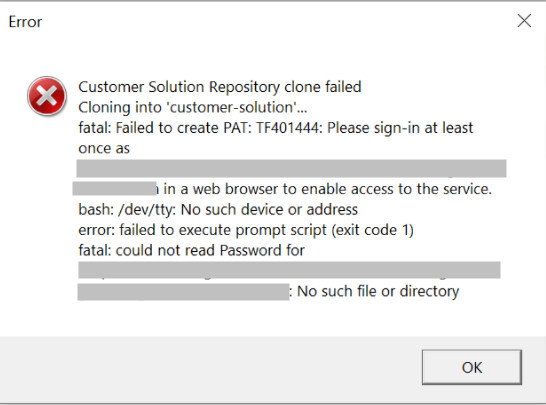Click the "No such file or directory" text

coord(378,291)
